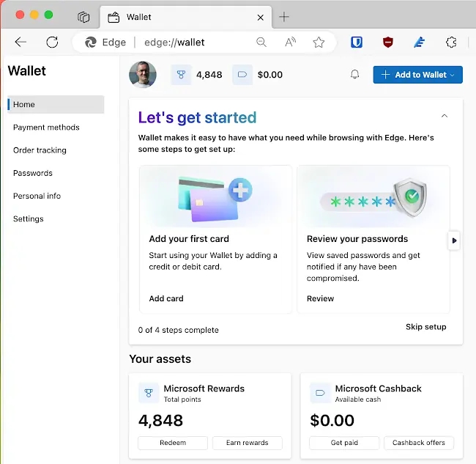This screenshot has height=464, width=476.
Task: Select the Wallet browser tab
Action: point(185,17)
